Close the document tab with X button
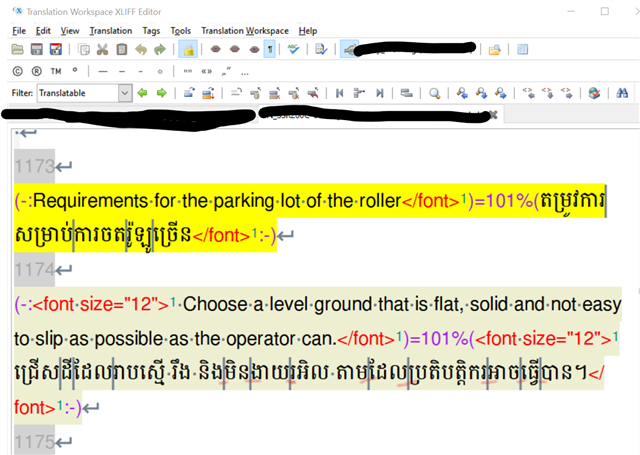The image size is (640, 455). pos(493,115)
